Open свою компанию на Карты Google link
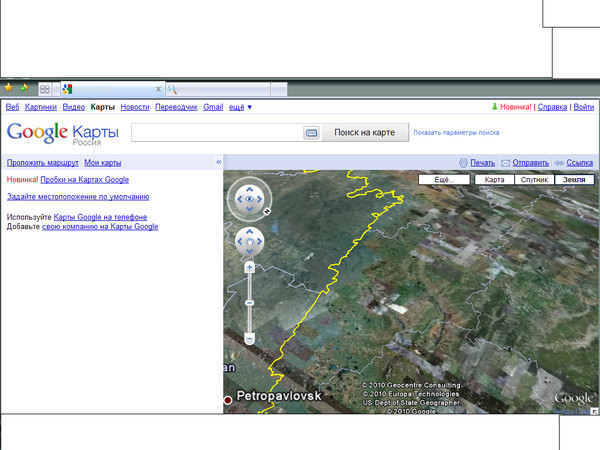 point(100,227)
